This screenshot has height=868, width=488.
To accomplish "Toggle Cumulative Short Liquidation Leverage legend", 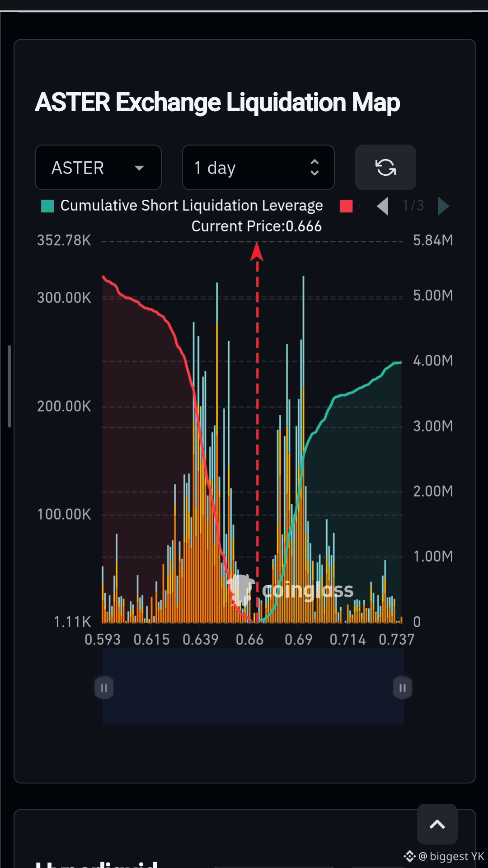I will [x=182, y=206].
